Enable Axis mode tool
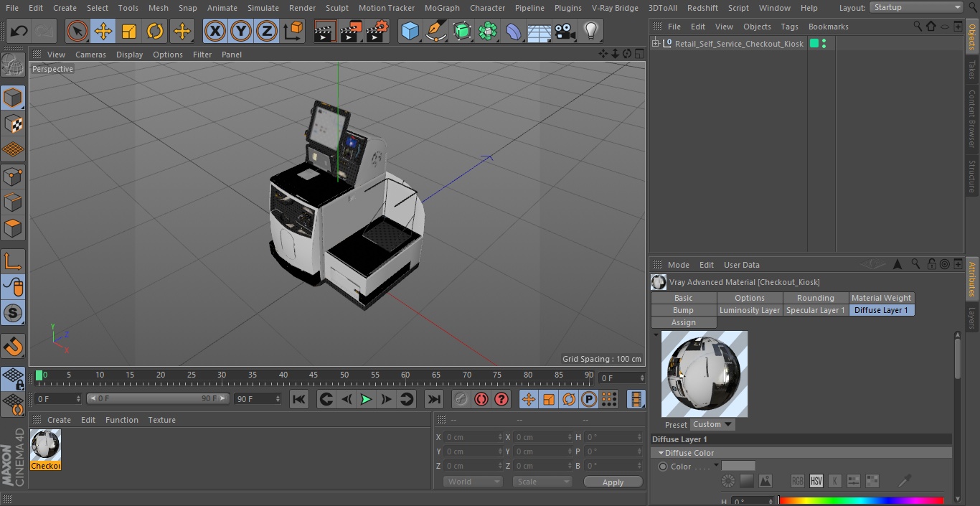 (13, 261)
